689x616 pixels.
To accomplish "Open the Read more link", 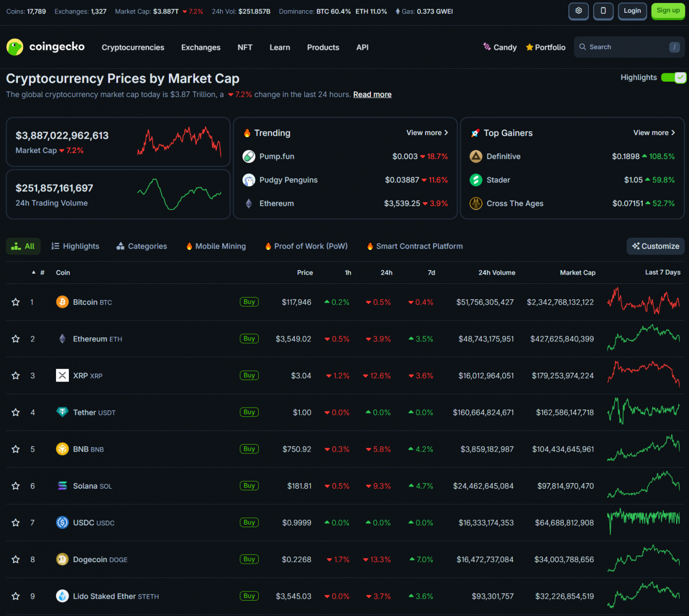I will 372,94.
